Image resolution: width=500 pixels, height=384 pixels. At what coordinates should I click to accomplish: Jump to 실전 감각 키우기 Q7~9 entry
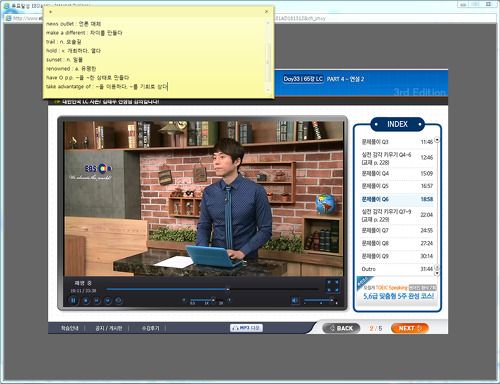point(397,215)
